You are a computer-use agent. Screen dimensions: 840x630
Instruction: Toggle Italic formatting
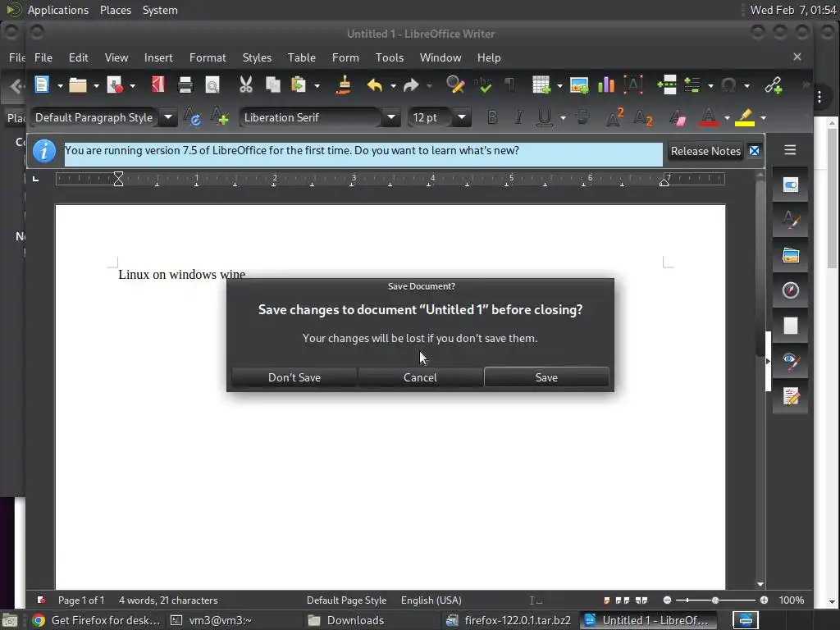(x=518, y=117)
